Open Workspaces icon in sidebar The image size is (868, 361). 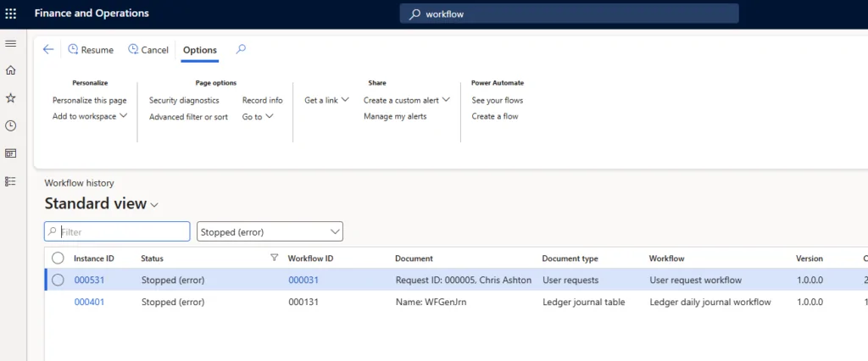[10, 153]
